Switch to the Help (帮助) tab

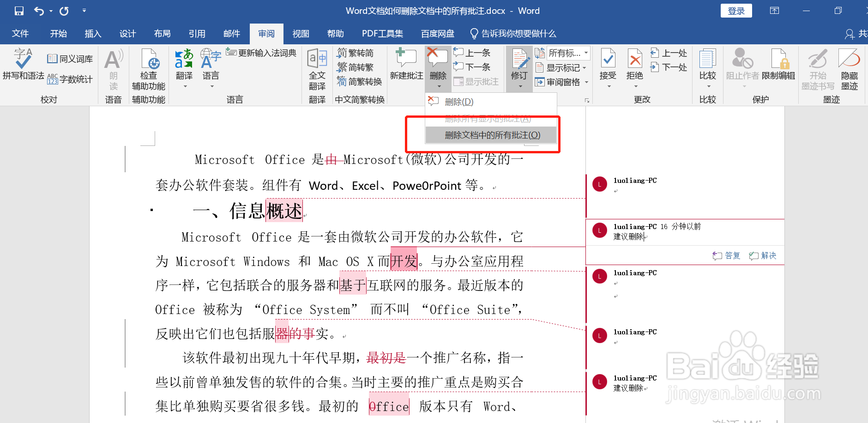coord(335,34)
